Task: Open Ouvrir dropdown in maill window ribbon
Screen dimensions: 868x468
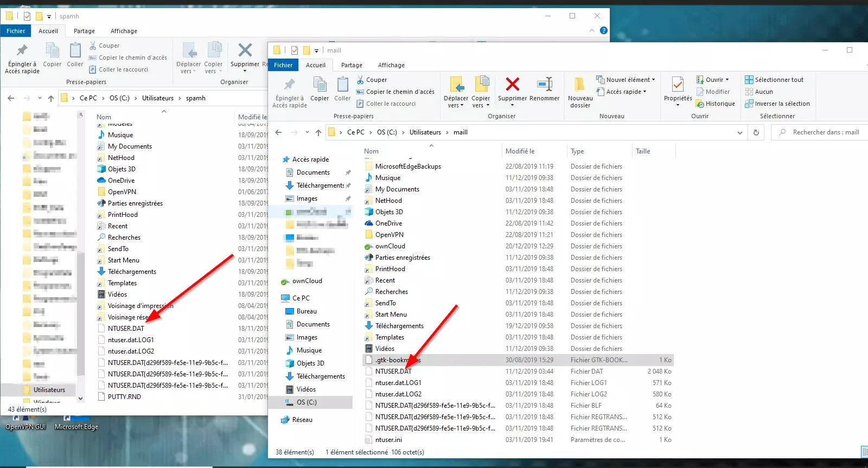Action: pyautogui.click(x=712, y=80)
